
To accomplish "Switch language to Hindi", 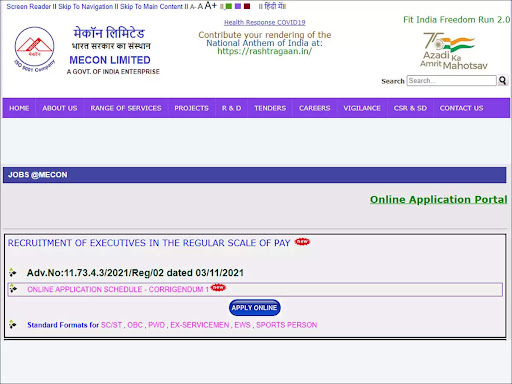I will [274, 6].
